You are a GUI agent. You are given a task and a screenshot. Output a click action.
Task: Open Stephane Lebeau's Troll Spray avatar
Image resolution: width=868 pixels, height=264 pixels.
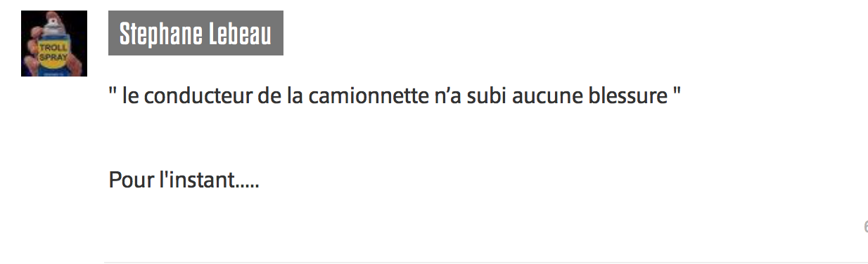coord(54,44)
